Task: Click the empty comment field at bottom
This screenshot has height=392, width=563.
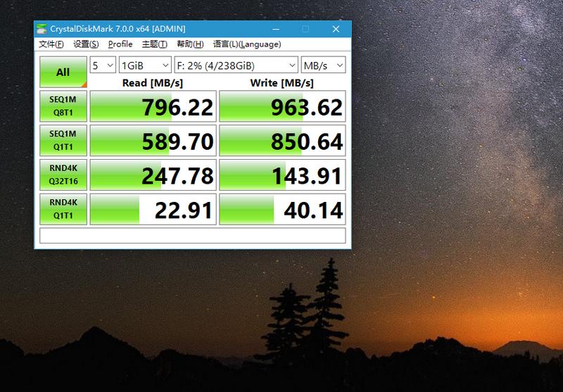Action: point(192,236)
